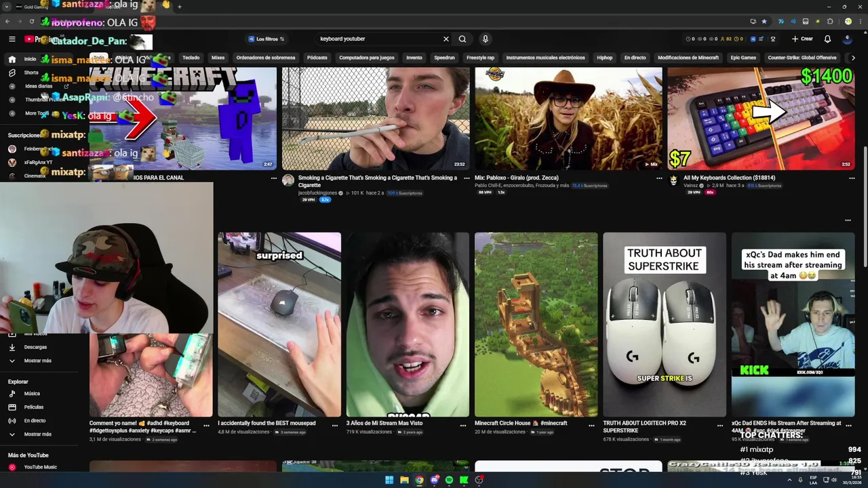Select Ordenadores de sobremesa chip

point(266,58)
